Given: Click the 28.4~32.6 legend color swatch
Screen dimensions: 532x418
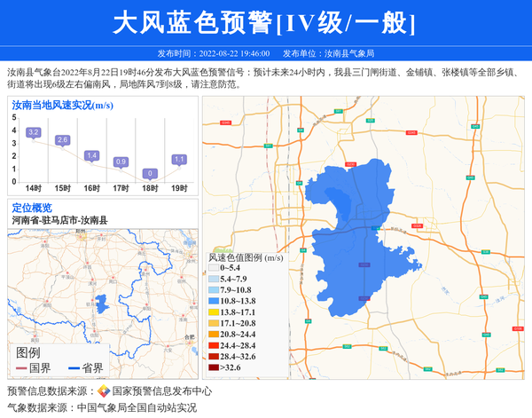Looking at the screenshot, I should point(214,357).
